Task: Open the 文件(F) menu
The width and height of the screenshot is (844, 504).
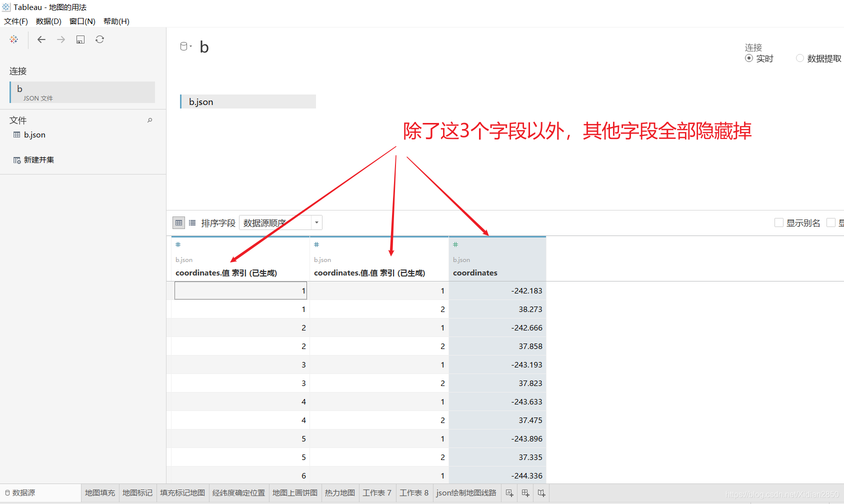Action: pos(16,21)
